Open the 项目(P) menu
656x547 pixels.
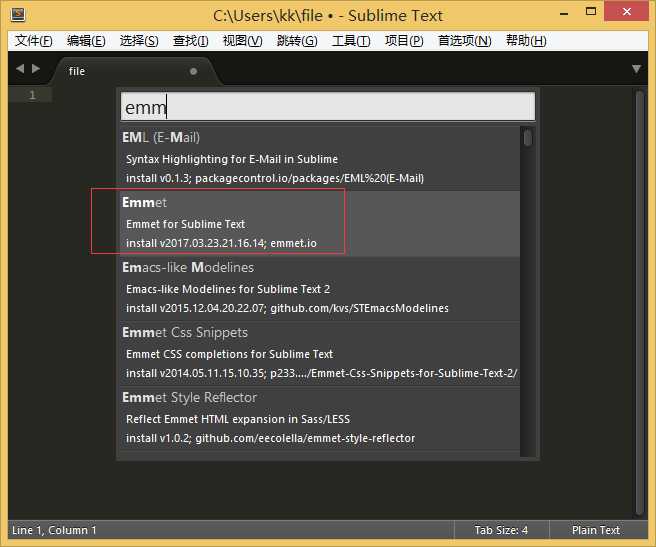coord(404,41)
